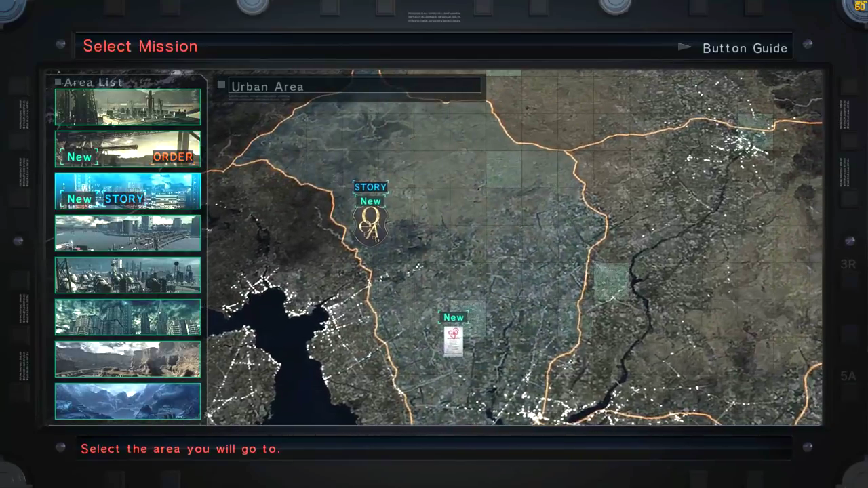Click the Area List heading
Screen dimensions: 868x488
pos(94,83)
